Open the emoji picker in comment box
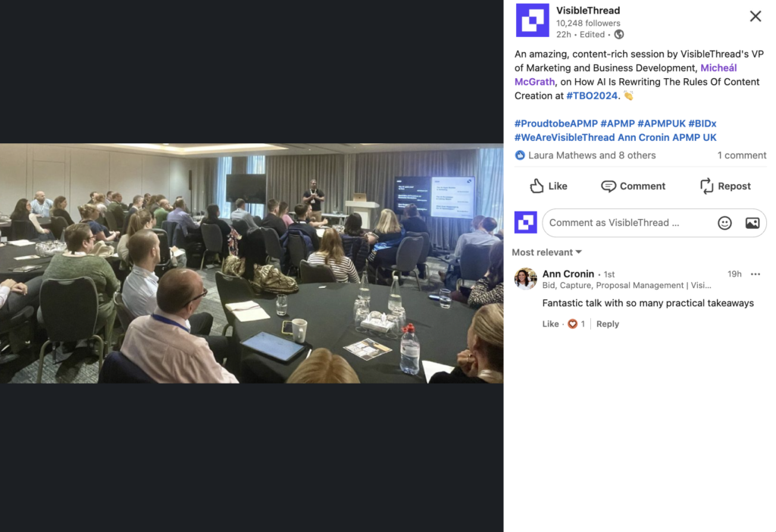The height and width of the screenshot is (532, 776). [724, 223]
